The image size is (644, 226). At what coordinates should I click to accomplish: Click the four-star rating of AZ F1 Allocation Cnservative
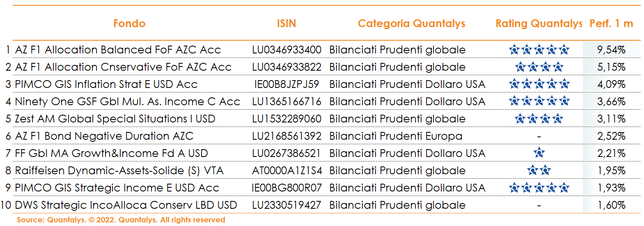(539, 67)
